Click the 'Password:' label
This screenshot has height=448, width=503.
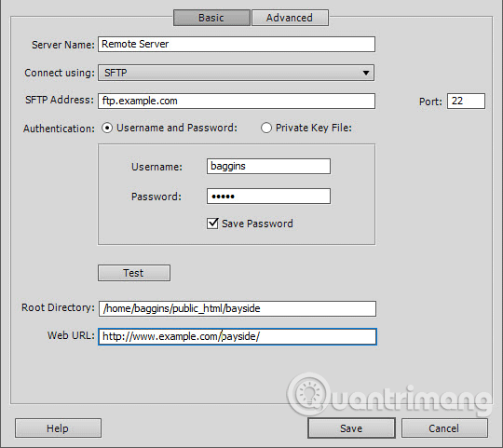[156, 197]
